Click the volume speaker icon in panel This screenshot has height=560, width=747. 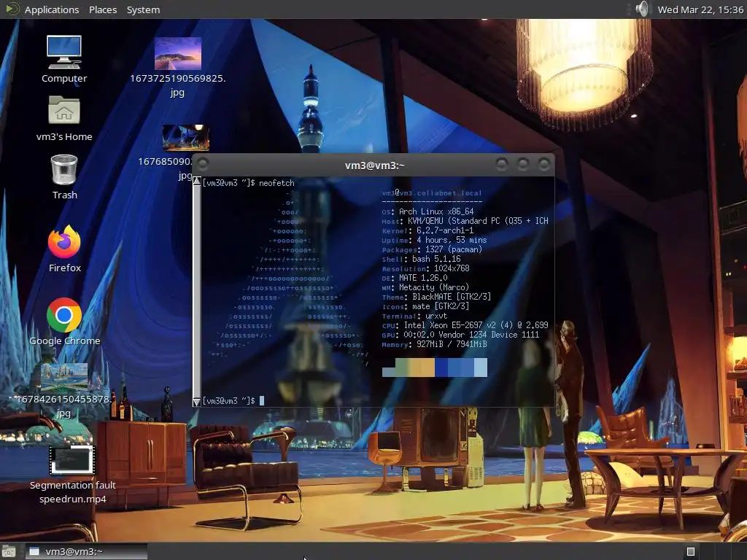(643, 9)
